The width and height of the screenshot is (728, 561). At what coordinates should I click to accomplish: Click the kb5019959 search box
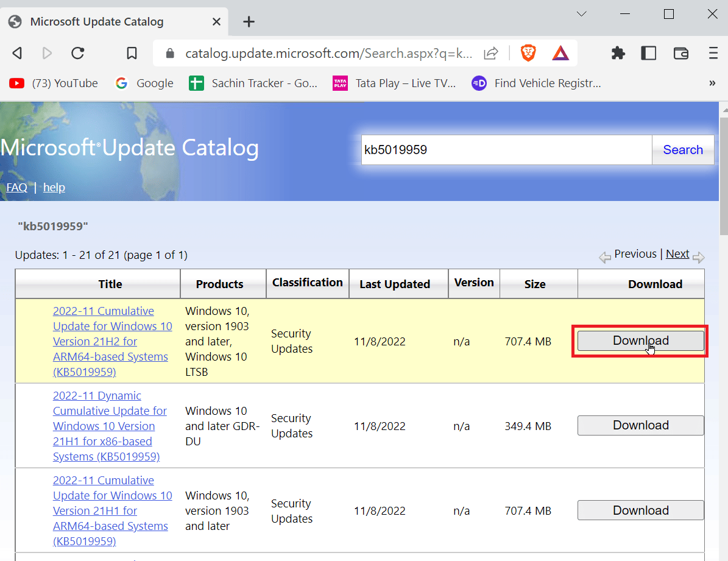click(506, 149)
